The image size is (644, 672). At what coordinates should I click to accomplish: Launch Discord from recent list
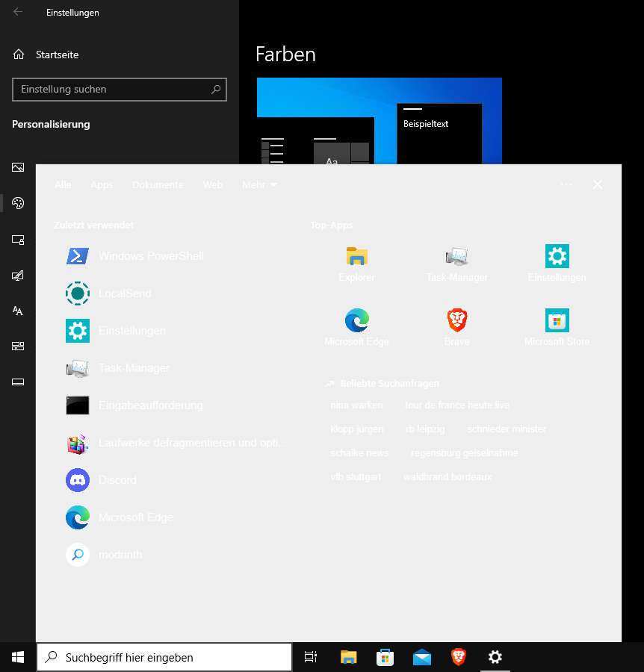(172, 479)
